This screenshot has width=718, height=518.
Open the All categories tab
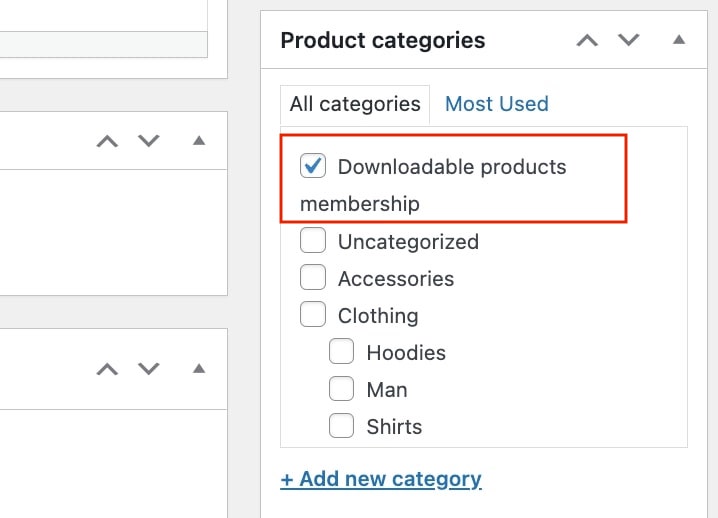click(x=355, y=105)
